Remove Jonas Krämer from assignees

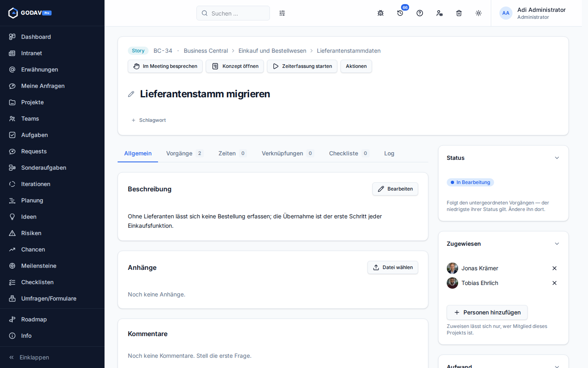pos(555,268)
